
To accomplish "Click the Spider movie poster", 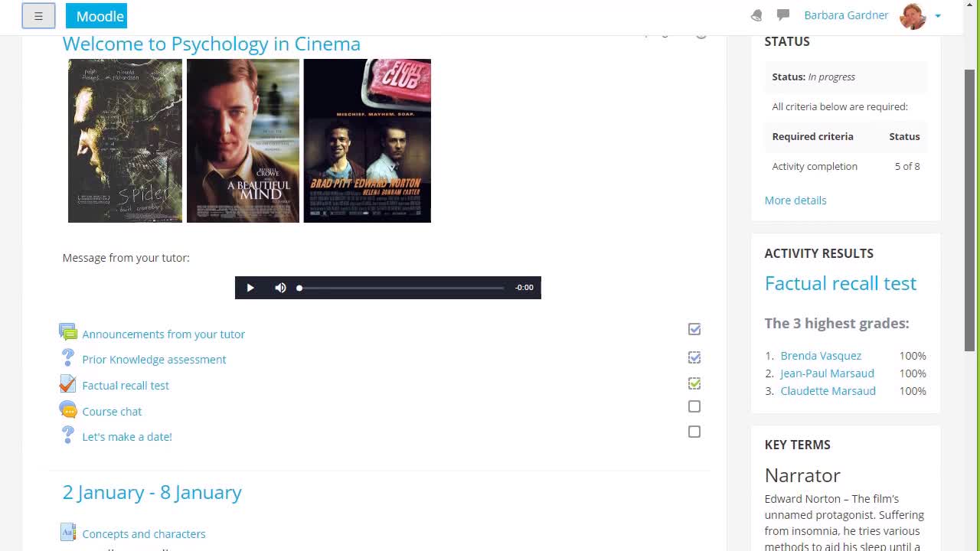I will click(x=125, y=141).
